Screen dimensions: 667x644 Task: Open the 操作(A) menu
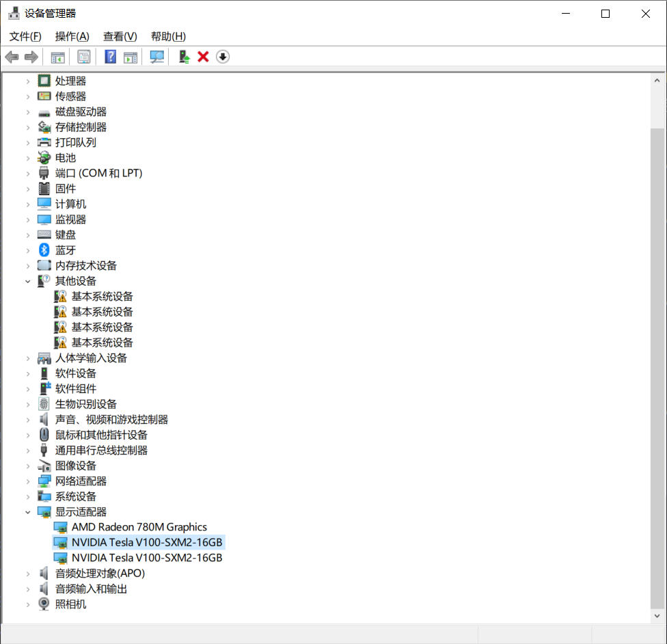pyautogui.click(x=72, y=36)
